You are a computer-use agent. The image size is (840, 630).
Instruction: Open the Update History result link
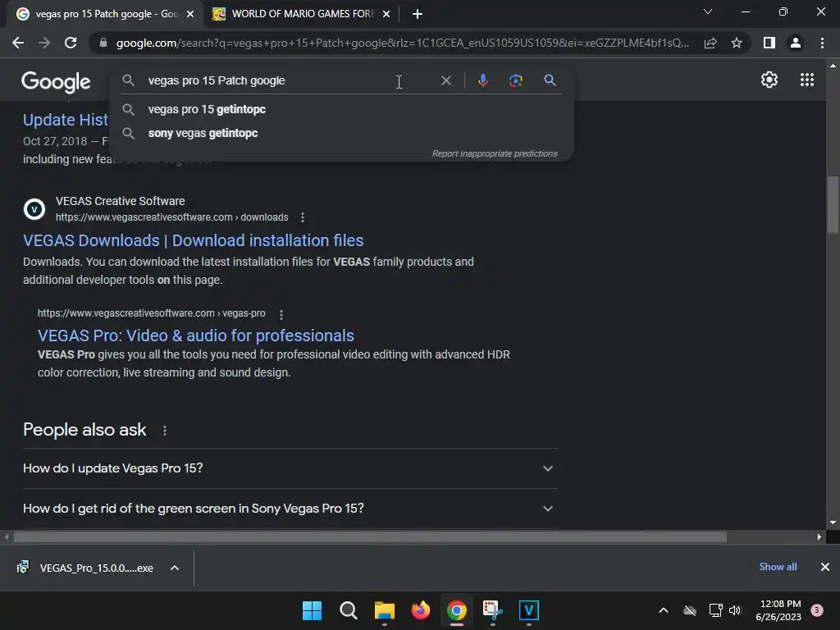tap(66, 120)
